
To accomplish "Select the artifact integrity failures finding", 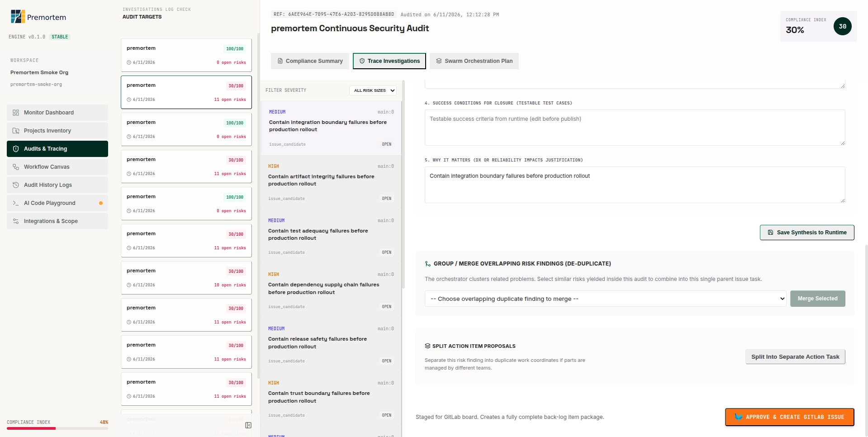I will 331,182.
